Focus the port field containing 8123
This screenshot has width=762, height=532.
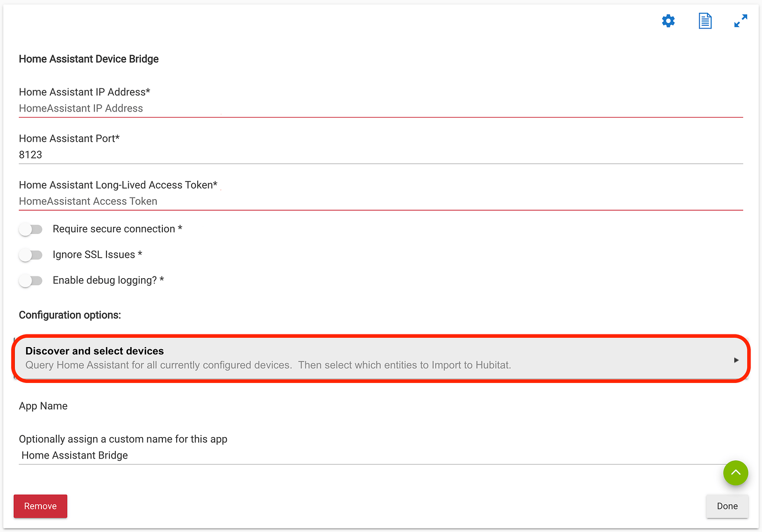(380, 155)
